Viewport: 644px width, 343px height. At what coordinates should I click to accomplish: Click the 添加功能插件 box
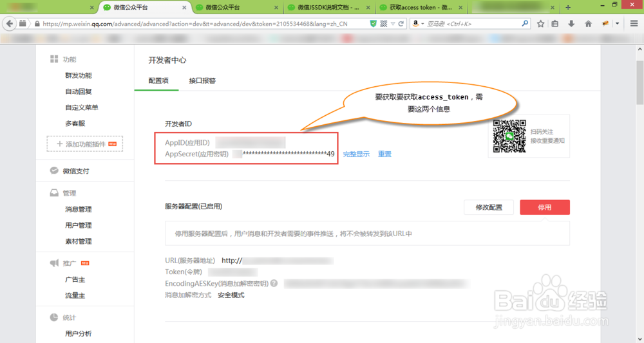point(85,144)
